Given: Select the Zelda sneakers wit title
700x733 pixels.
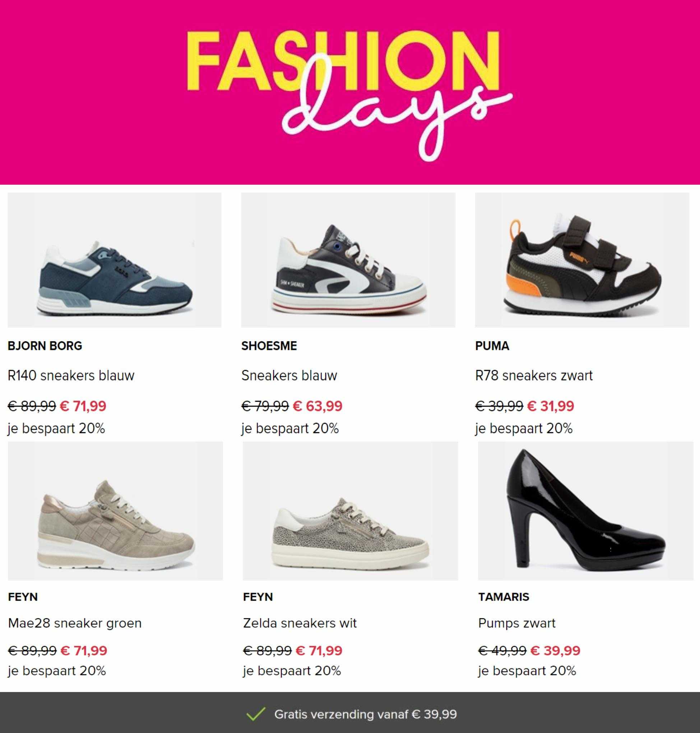Looking at the screenshot, I should coord(300,623).
